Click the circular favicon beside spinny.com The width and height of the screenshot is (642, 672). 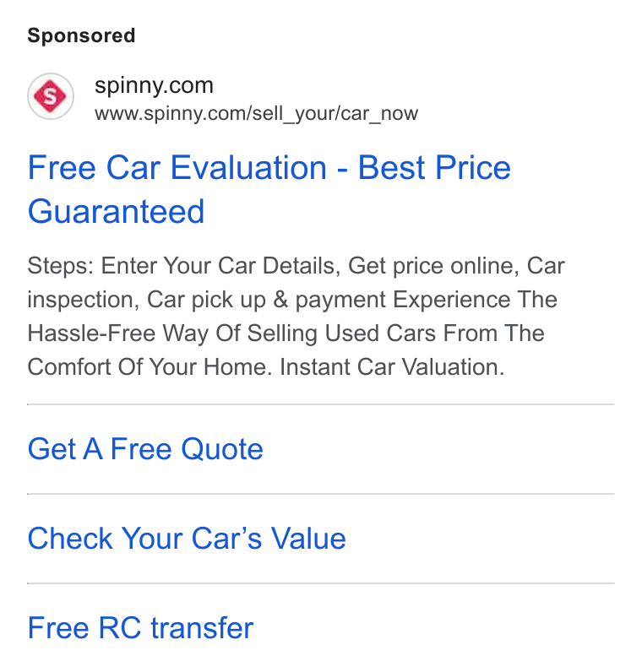click(50, 96)
